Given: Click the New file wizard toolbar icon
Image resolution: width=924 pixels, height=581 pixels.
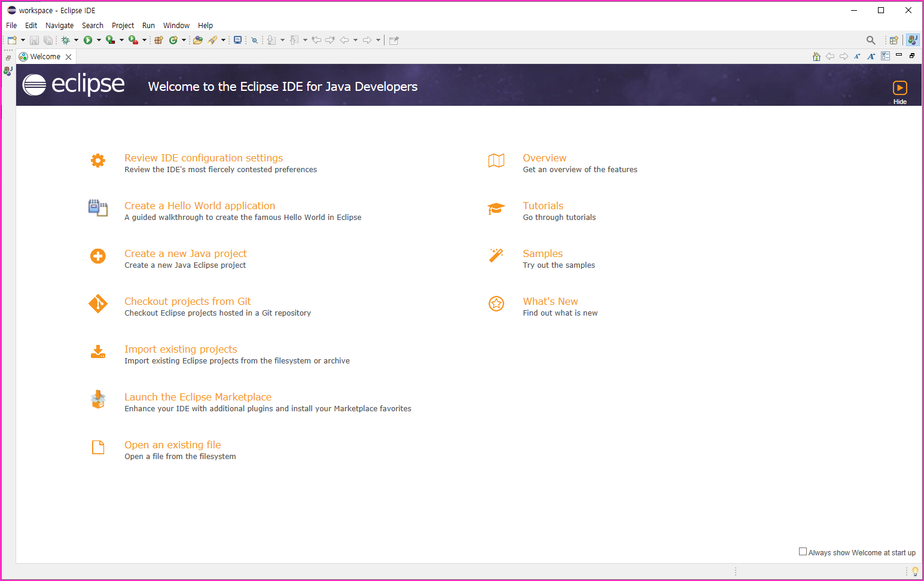Looking at the screenshot, I should [12, 40].
